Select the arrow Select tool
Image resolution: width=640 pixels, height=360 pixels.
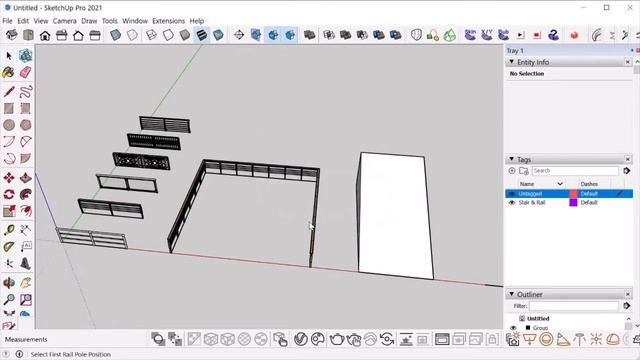pos(9,56)
